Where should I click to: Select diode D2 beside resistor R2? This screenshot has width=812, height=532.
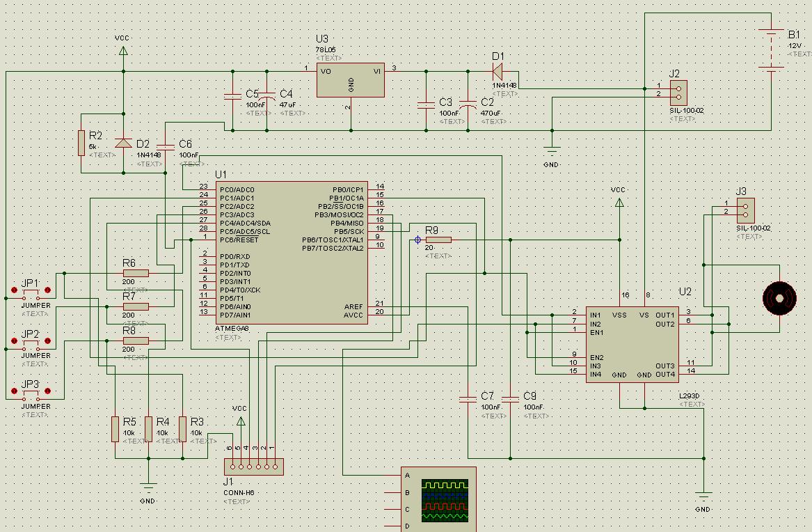pos(123,143)
